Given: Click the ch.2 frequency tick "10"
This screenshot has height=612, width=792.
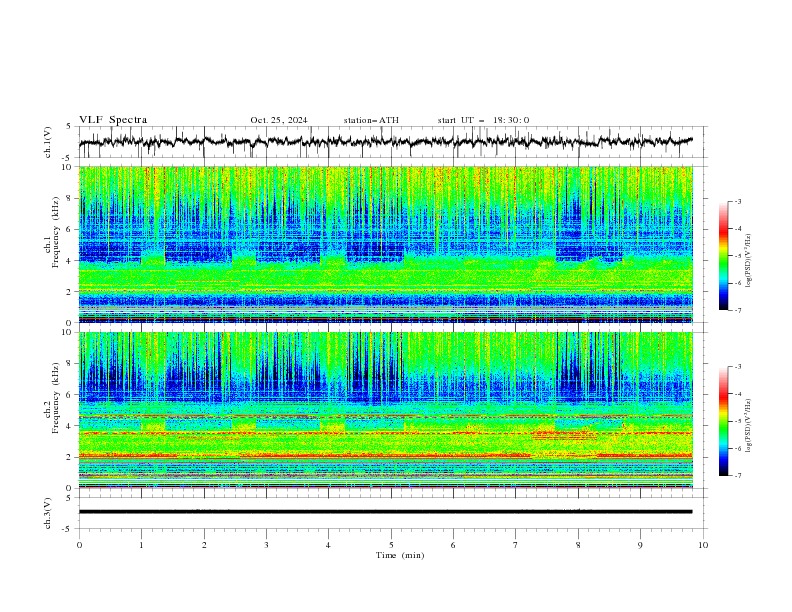Looking at the screenshot, I should (67, 332).
